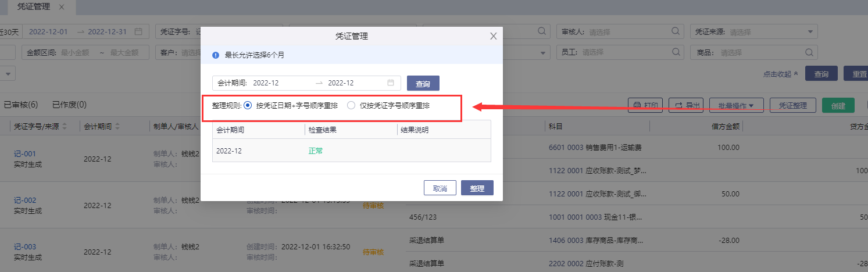Screen dimensions: 868x272
Task: Collapse filters with 点击收起
Action: pyautogui.click(x=780, y=74)
